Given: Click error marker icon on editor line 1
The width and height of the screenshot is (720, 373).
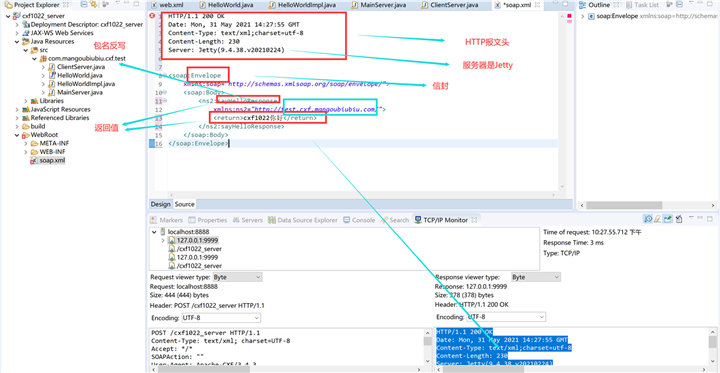Looking at the screenshot, I should [x=152, y=16].
